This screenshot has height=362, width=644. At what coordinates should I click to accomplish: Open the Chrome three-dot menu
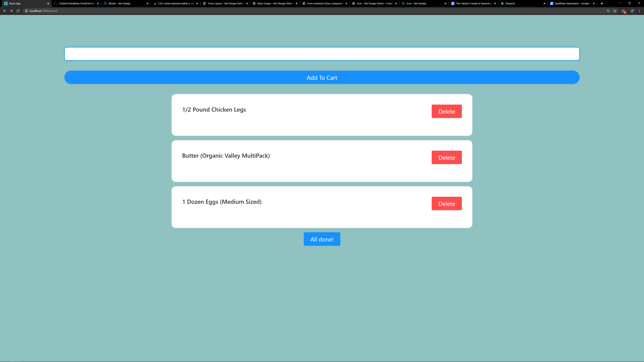coord(639,11)
